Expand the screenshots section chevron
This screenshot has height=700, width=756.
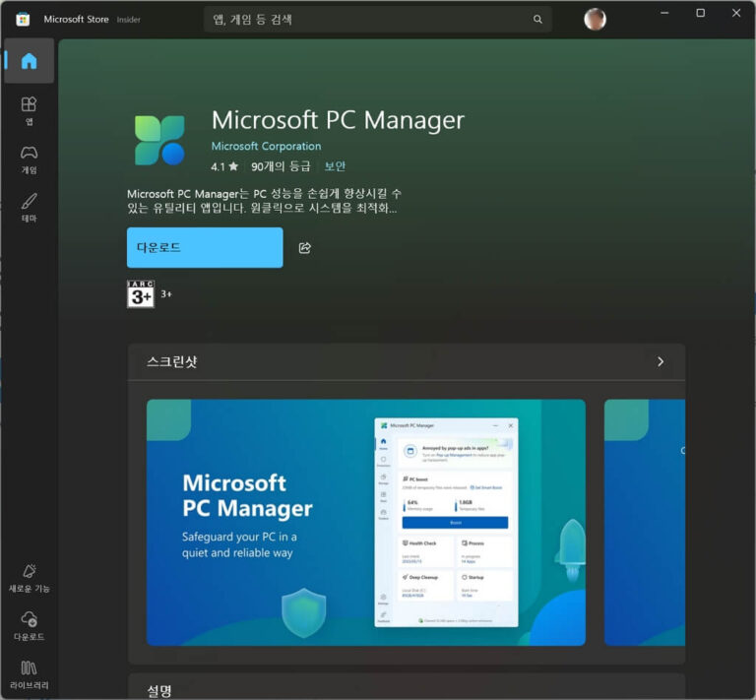click(x=661, y=361)
